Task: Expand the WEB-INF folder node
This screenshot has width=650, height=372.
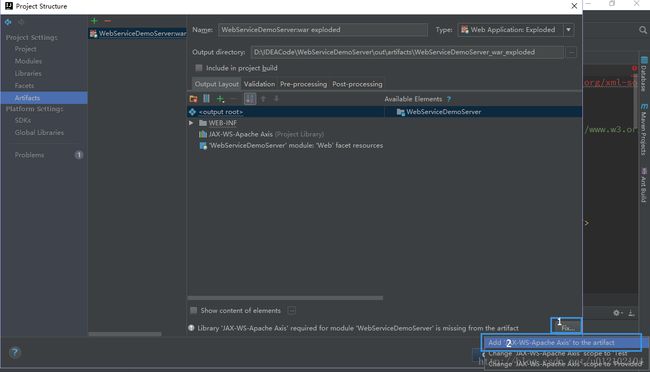Action: pyautogui.click(x=191, y=123)
